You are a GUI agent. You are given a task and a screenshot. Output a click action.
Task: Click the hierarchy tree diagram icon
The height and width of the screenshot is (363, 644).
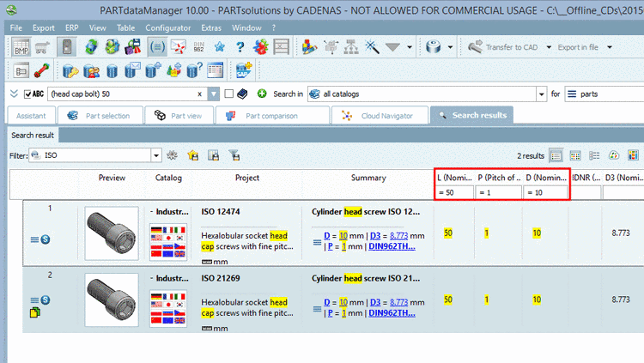(351, 47)
